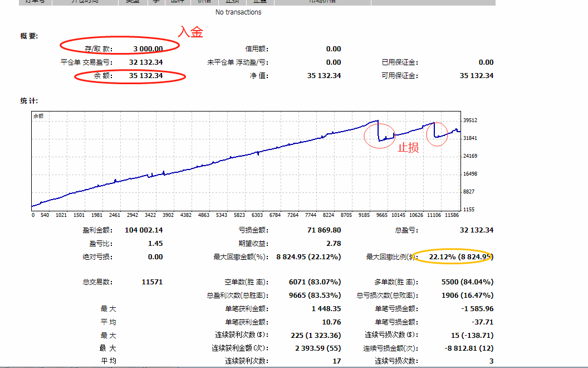The width and height of the screenshot is (588, 368).
Task: Click the 39512 value on chart axis
Action: [x=471, y=120]
